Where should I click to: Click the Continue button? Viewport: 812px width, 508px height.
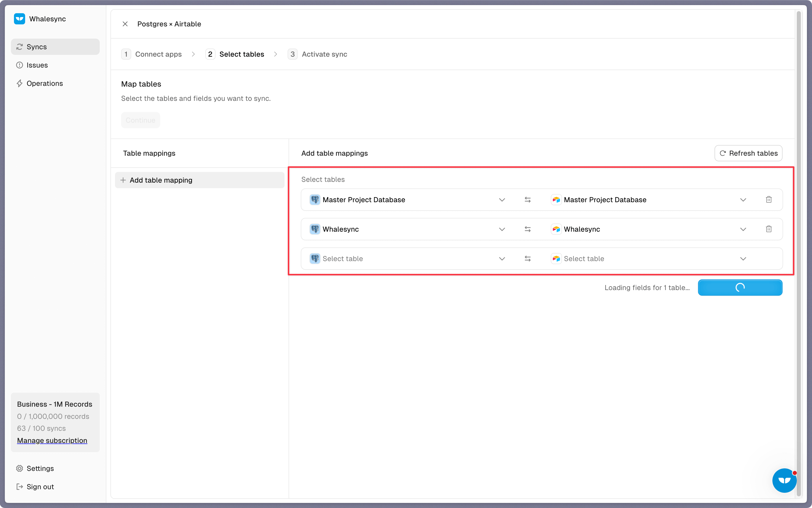[x=141, y=120]
